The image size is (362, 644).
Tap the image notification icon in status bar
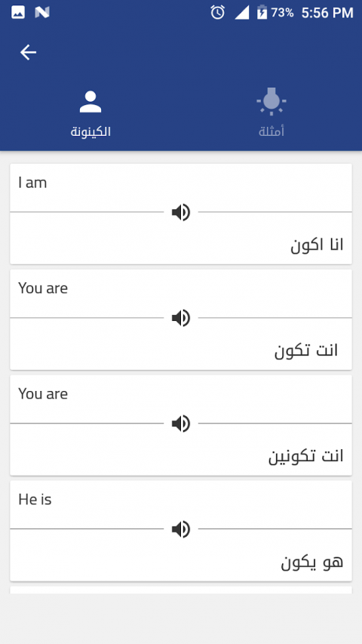point(17,12)
